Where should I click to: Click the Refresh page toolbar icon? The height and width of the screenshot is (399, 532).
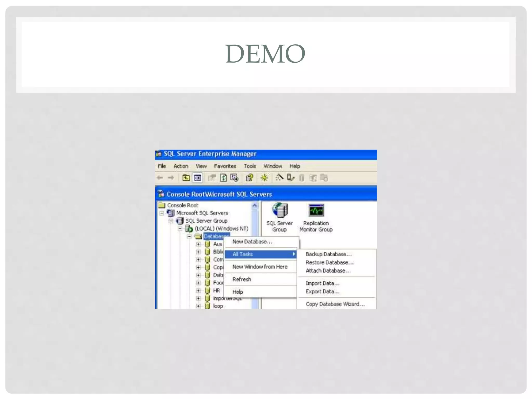pyautogui.click(x=224, y=178)
